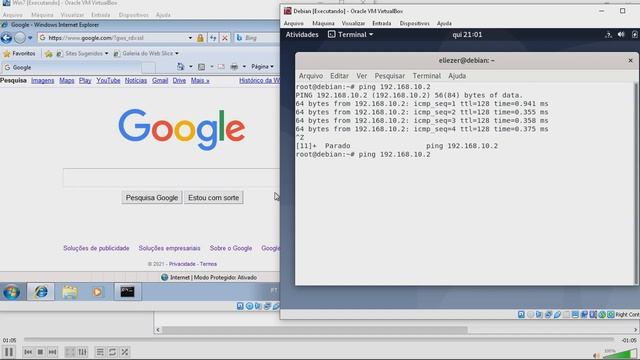Open the Imagens link on Google
The height and width of the screenshot is (360, 640).
(42, 81)
